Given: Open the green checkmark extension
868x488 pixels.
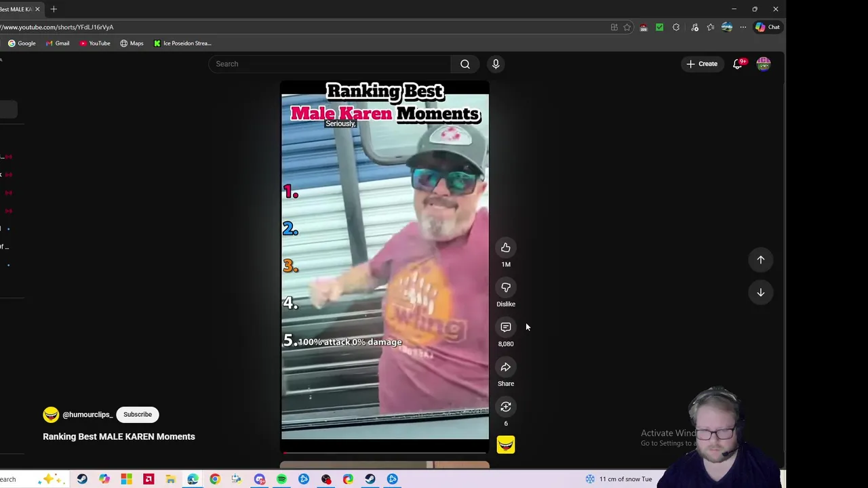Looking at the screenshot, I should [x=659, y=27].
